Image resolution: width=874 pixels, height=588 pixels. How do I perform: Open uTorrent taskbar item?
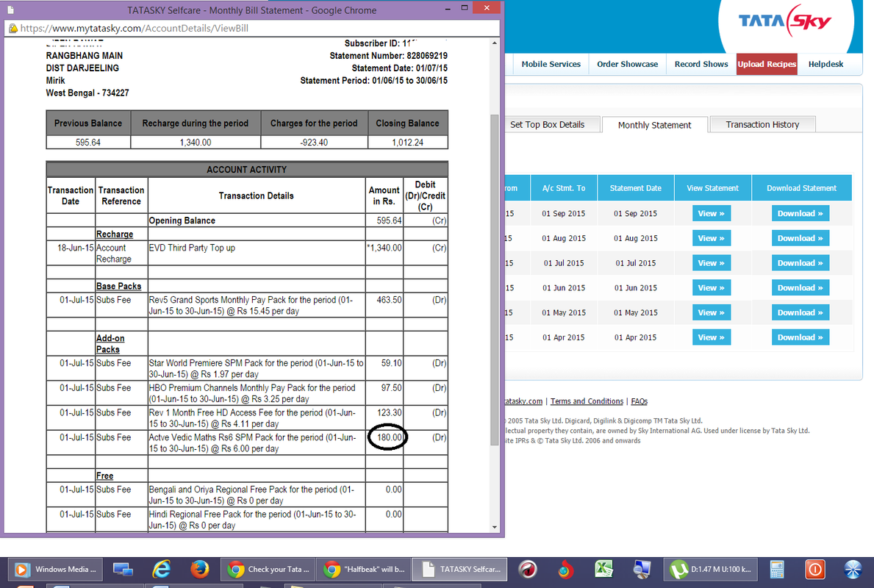[711, 569]
